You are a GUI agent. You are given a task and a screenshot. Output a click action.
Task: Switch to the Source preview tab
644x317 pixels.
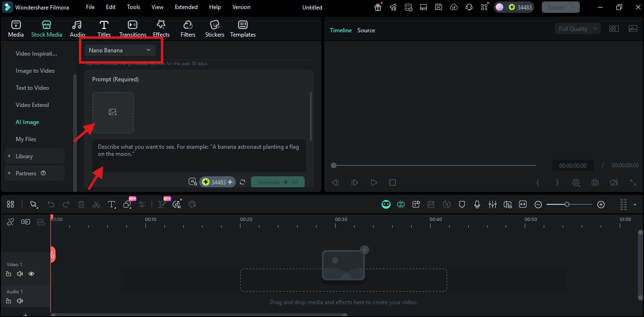(x=366, y=30)
